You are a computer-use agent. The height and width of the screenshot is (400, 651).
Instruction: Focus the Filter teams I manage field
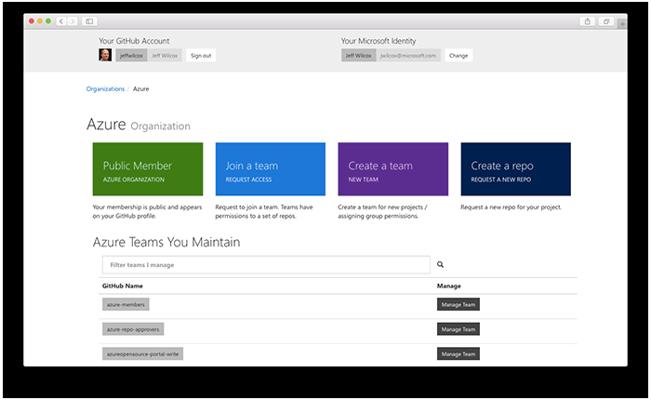(266, 265)
